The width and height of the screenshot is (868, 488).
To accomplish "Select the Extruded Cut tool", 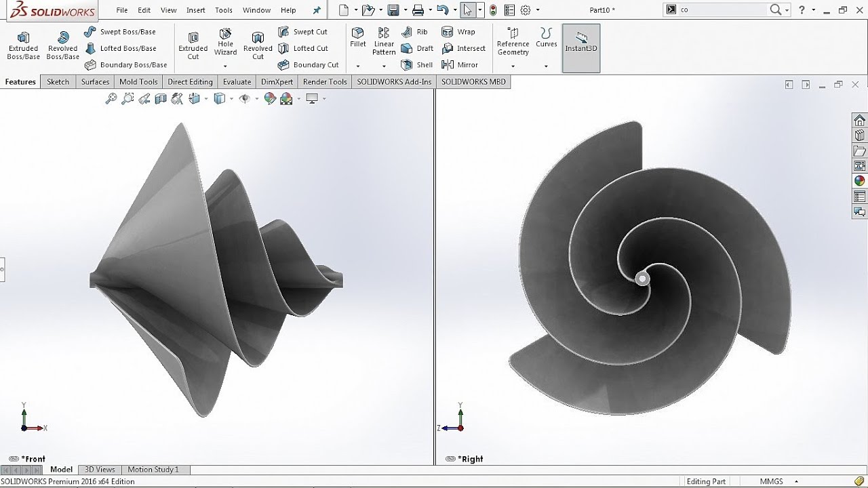I will pyautogui.click(x=193, y=45).
